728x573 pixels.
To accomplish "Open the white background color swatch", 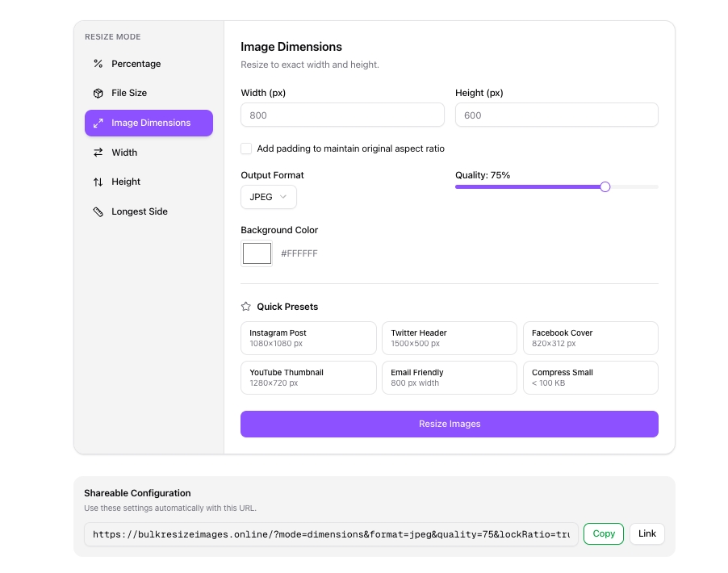I will pyautogui.click(x=257, y=253).
